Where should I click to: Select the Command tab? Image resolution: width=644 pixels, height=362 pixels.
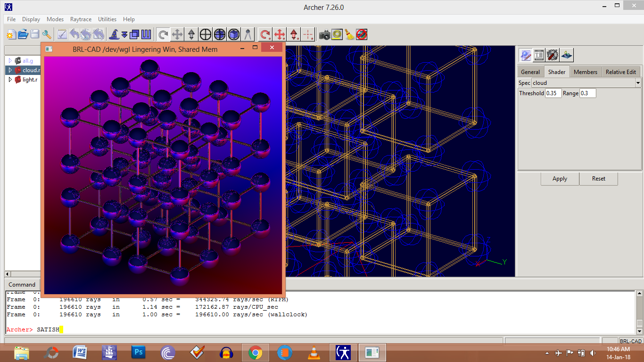click(x=22, y=284)
